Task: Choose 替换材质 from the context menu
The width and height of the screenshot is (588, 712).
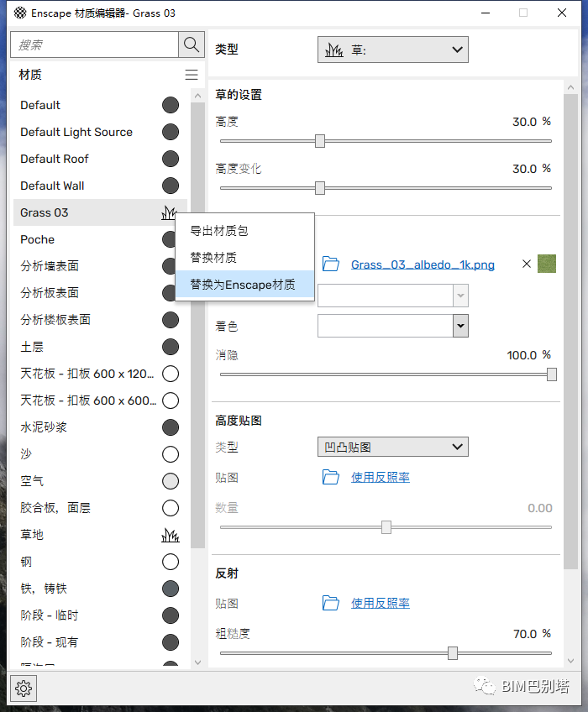Action: [x=244, y=258]
